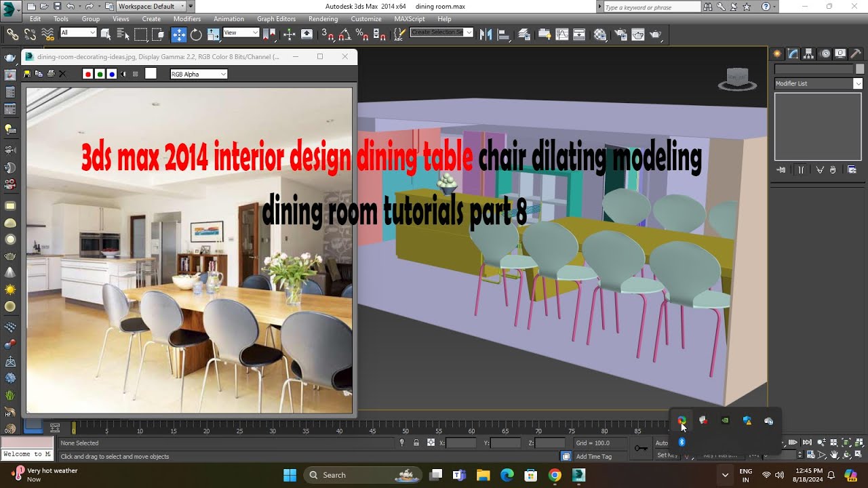Open the Curve Editor toolbar icon
The image size is (868, 488).
(562, 35)
